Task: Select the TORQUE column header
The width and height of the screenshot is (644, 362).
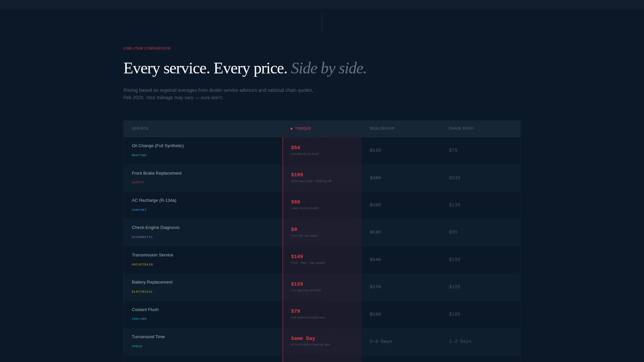Action: tap(303, 129)
